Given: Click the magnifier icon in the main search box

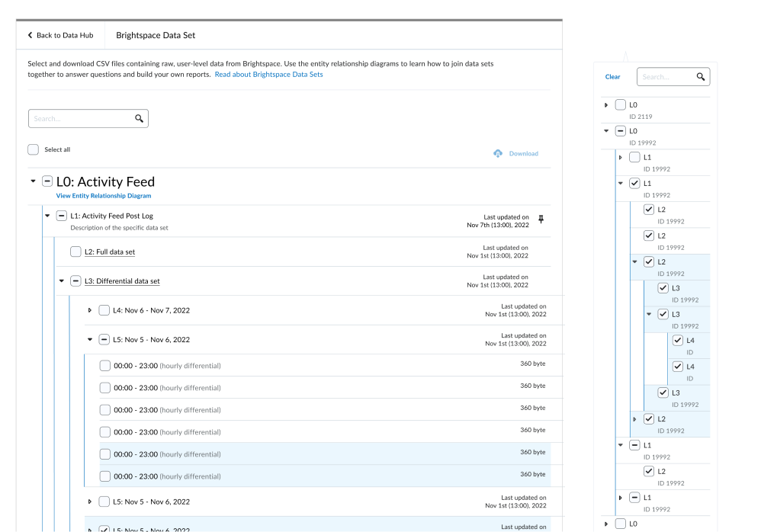Looking at the screenshot, I should click(140, 118).
